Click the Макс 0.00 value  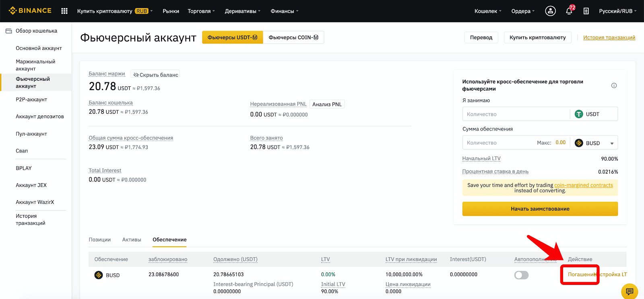click(560, 143)
